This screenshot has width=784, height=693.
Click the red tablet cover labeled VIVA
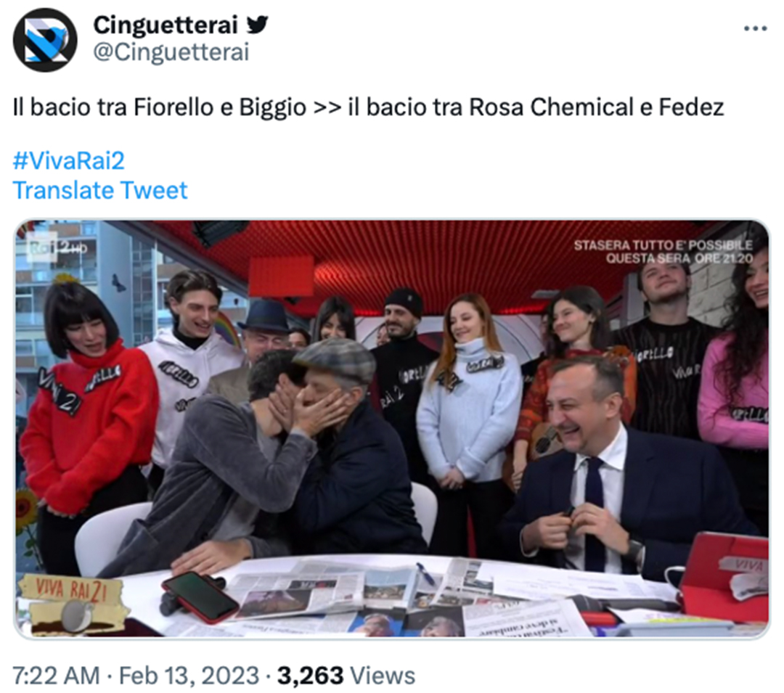point(724,576)
